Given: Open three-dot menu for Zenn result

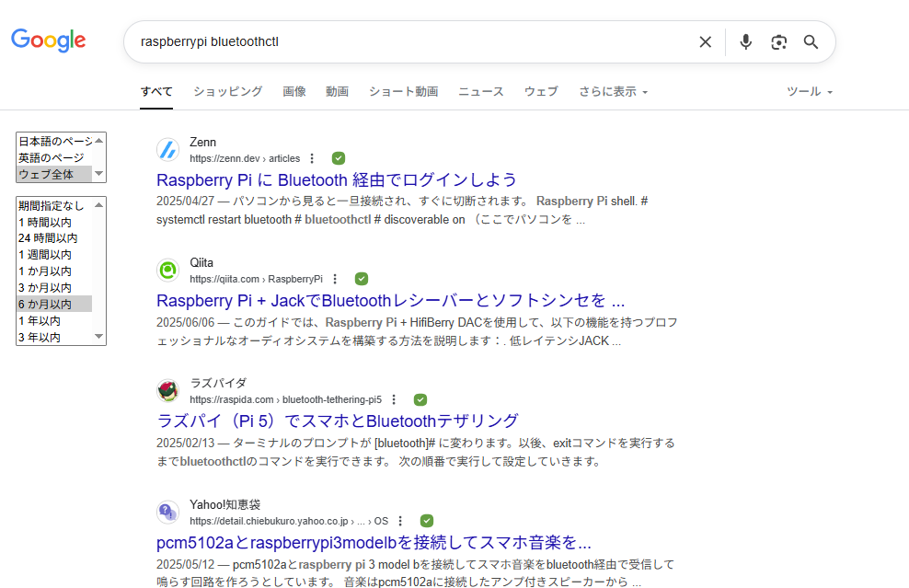Looking at the screenshot, I should click(x=312, y=158).
